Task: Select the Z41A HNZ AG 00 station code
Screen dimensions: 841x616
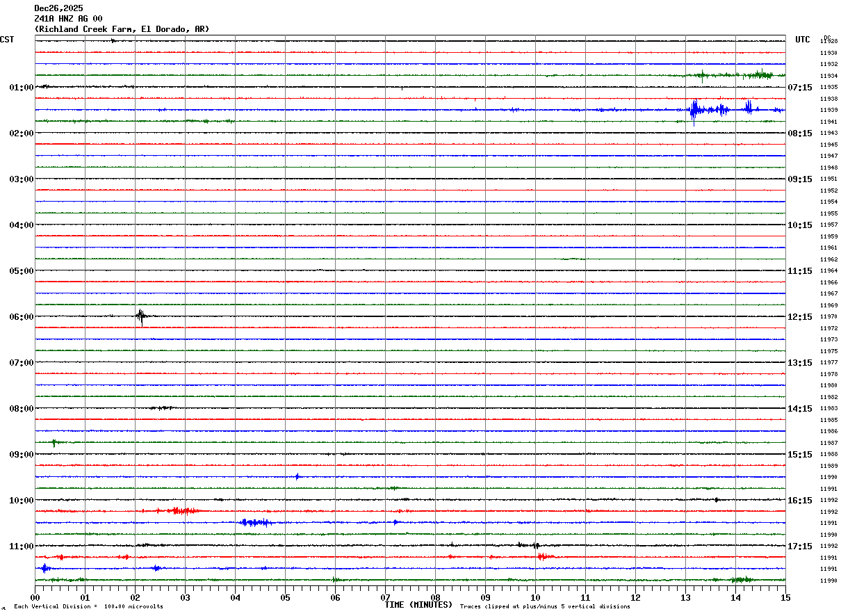Action: (68, 19)
